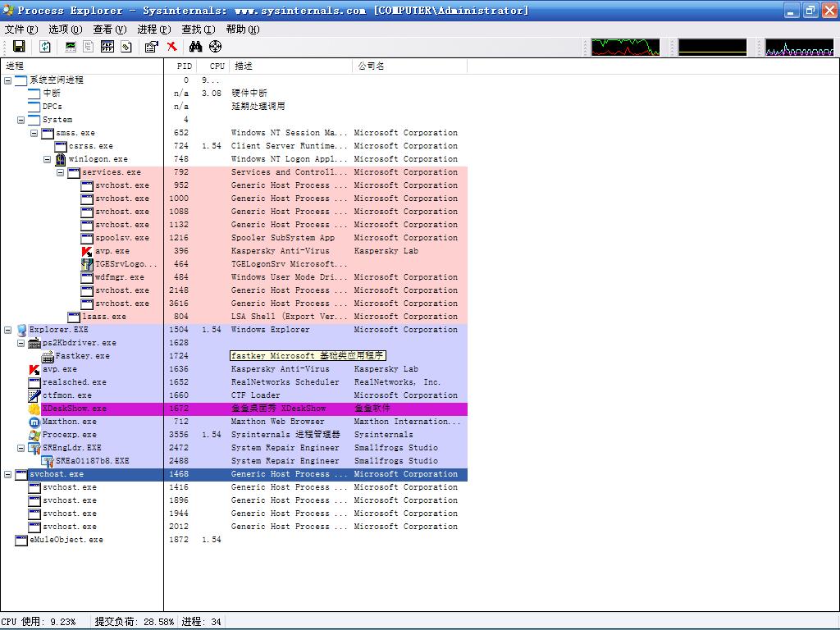Viewport: 840px width, 630px height.
Task: Click the 'Windows Explorer' description cell
Action: pos(271,330)
